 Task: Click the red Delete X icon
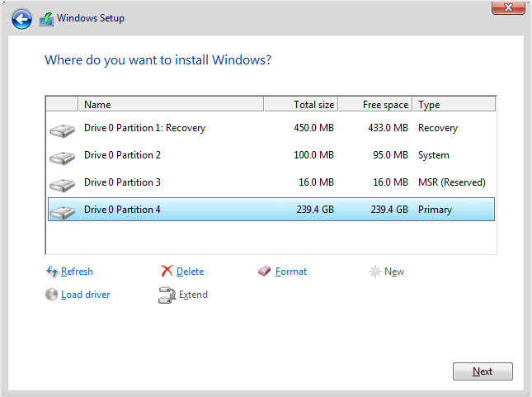coord(167,272)
